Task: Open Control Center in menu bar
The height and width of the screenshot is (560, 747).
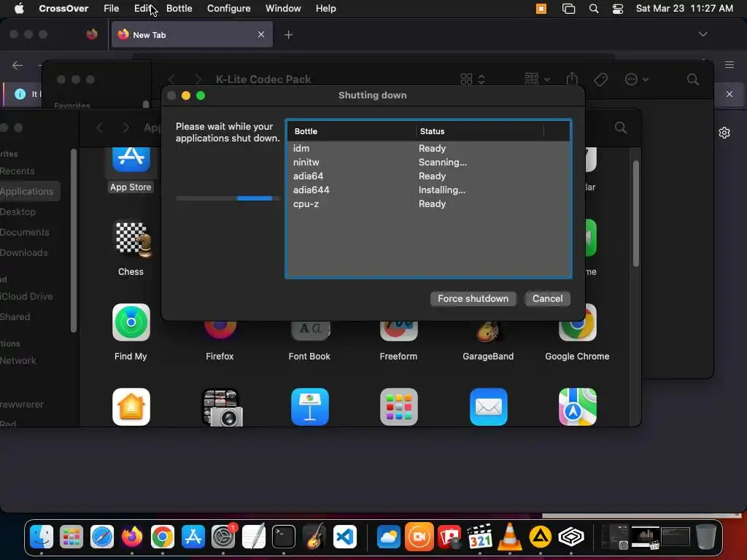Action: point(618,9)
